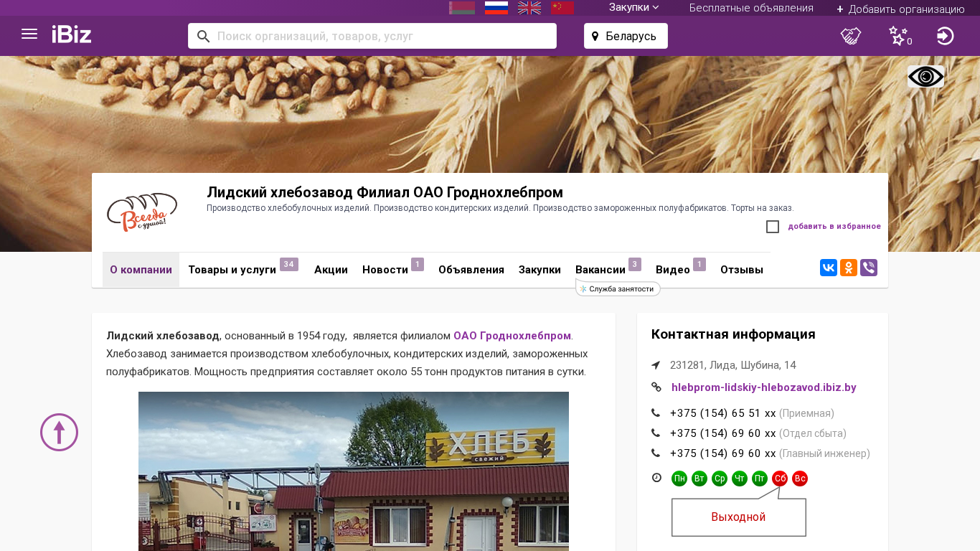
Task: Open the Отзывы tab
Action: pos(742,270)
